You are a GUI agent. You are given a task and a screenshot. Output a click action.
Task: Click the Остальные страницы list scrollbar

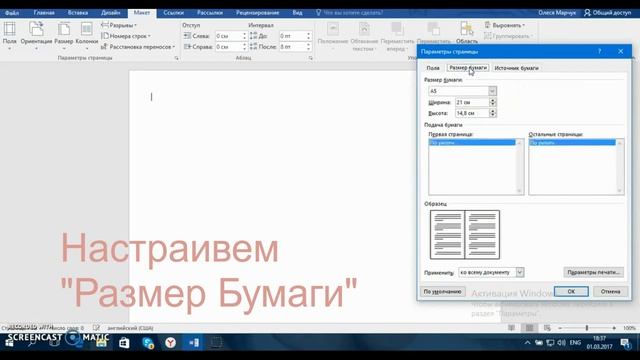[x=620, y=167]
